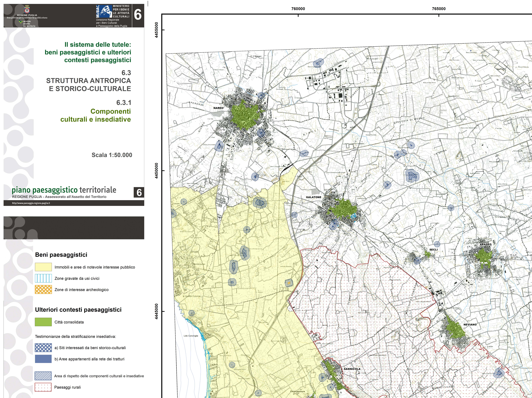This screenshot has width=532, height=398.
Task: Click the piano paesaggistico territoriale title
Action: click(x=64, y=190)
